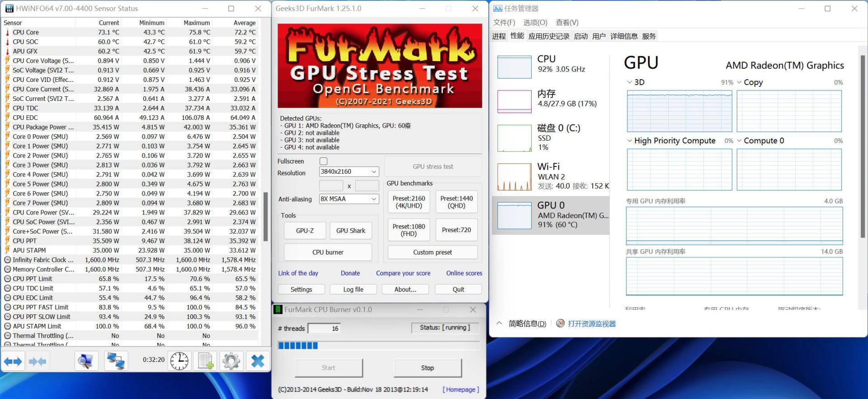Viewport: 868px width, 399px height.
Task: Click the GPU stress test button
Action: [433, 166]
